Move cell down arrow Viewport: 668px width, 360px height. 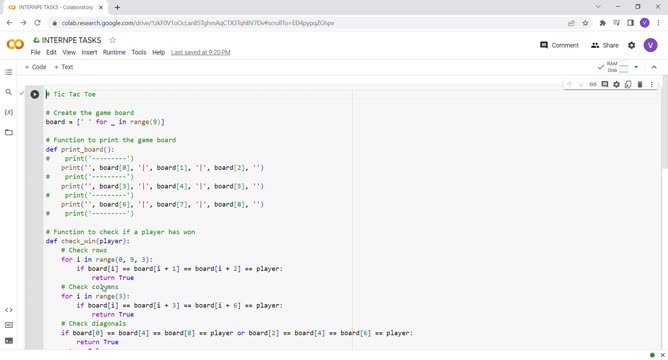(581, 84)
